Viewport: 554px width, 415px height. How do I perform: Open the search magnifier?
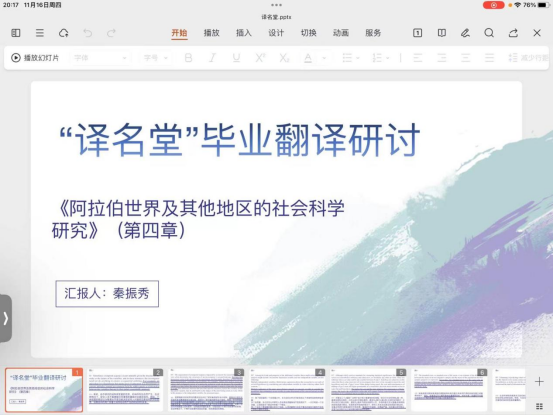[x=489, y=33]
